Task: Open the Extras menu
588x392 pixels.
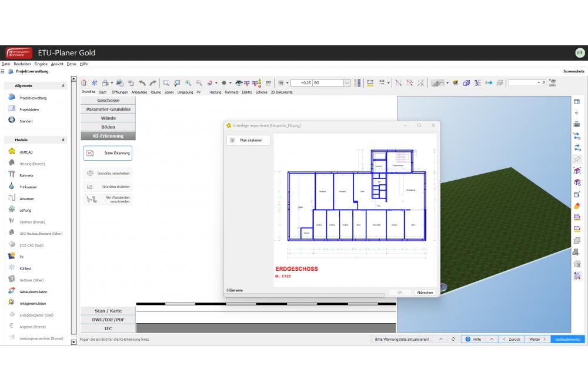Action: tap(71, 64)
